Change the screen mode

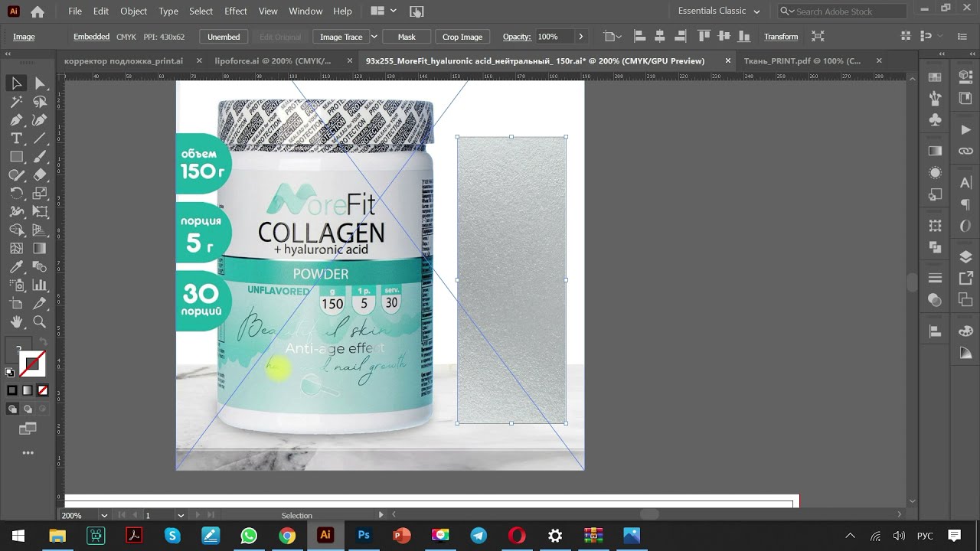coord(28,428)
